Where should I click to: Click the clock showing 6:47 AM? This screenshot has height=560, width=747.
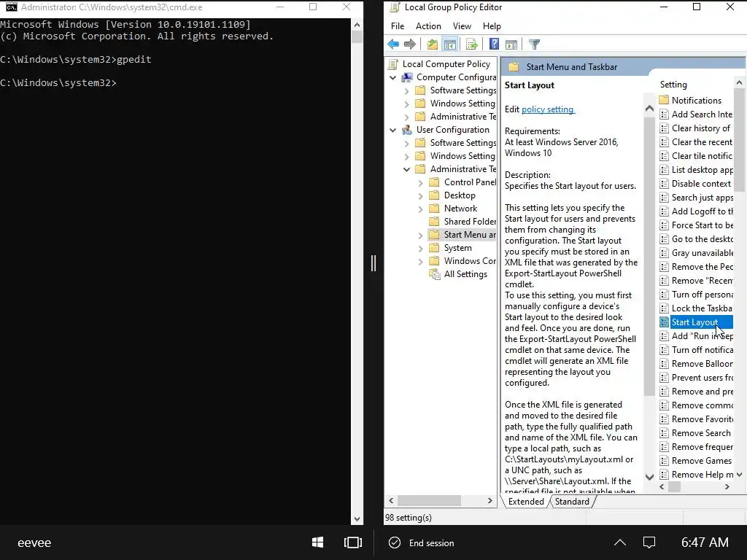[x=705, y=542]
